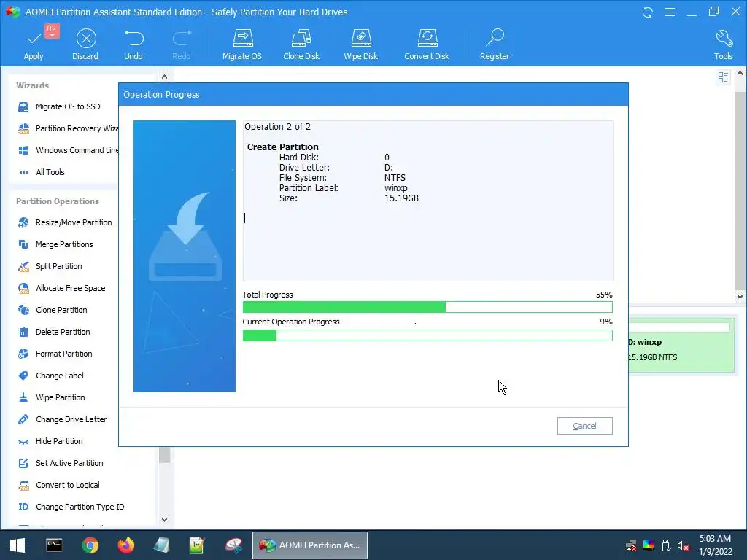Screen dimensions: 747x560
Task: Open All Tools in the Wizards panel
Action: [x=41, y=172]
